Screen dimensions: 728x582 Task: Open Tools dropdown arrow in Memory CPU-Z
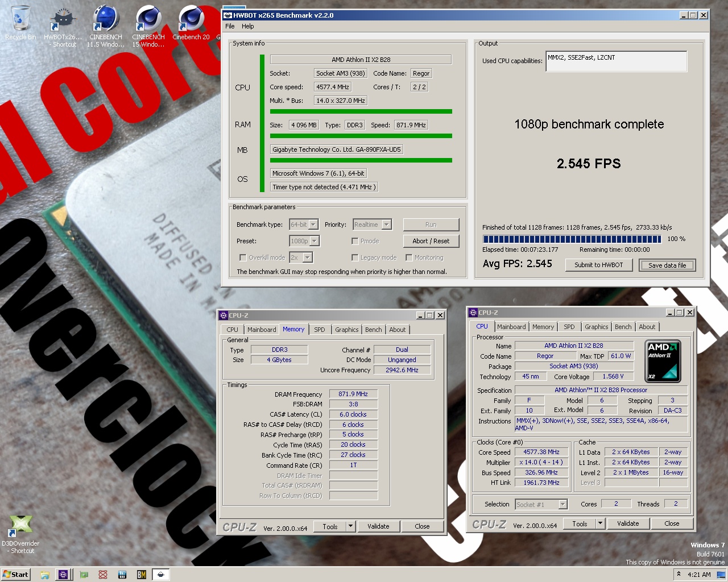coord(350,526)
